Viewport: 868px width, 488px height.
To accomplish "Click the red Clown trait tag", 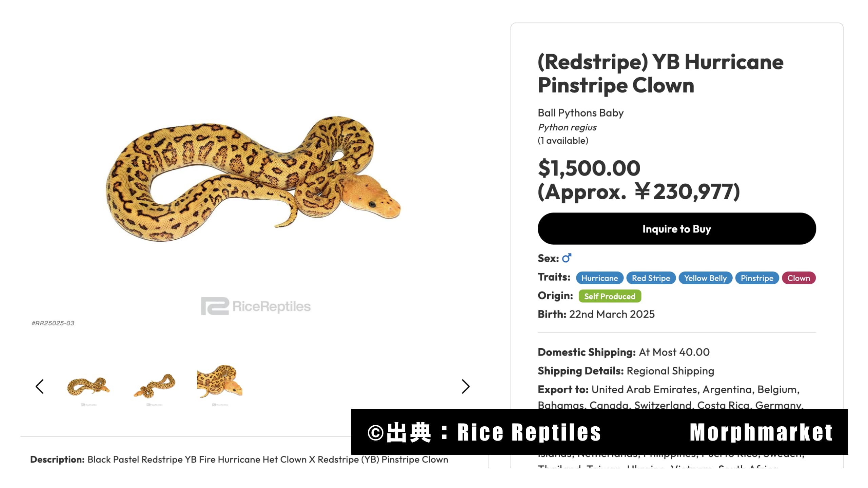I will coord(798,278).
